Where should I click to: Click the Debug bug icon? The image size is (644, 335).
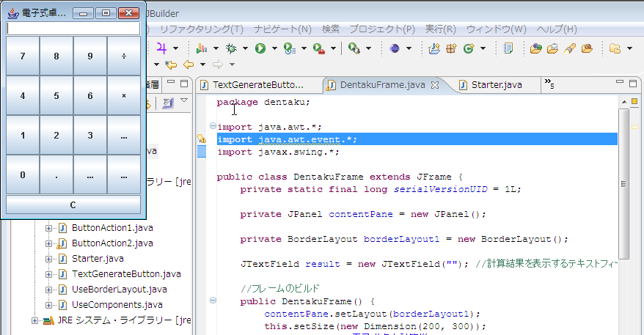point(231,49)
